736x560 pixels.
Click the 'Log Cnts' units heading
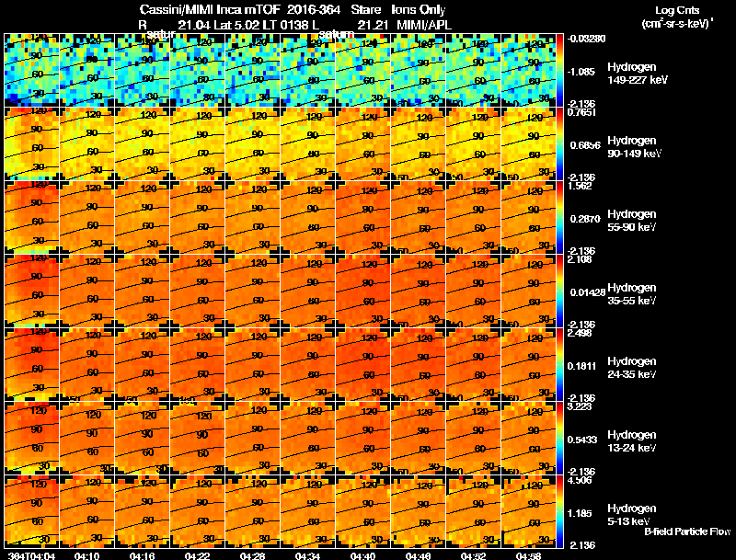click(x=677, y=11)
